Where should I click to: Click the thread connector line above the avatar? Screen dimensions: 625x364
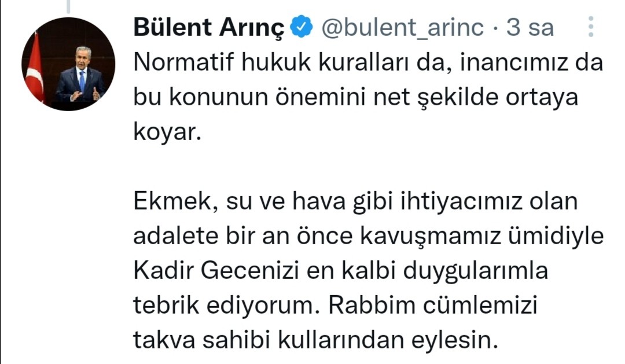[x=68, y=6]
